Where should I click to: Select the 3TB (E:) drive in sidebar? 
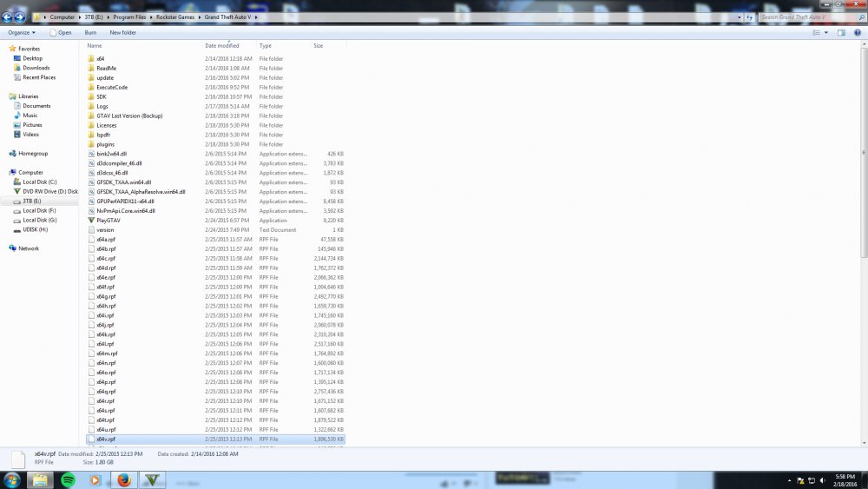pos(31,201)
